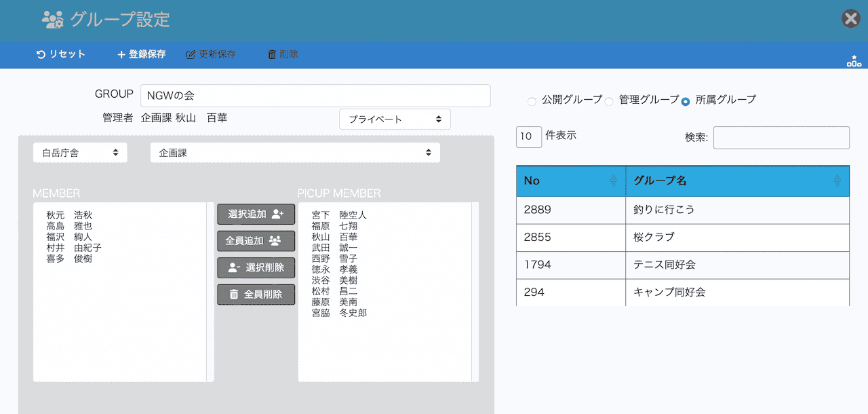Remove selected member using 選択削除

(x=256, y=267)
